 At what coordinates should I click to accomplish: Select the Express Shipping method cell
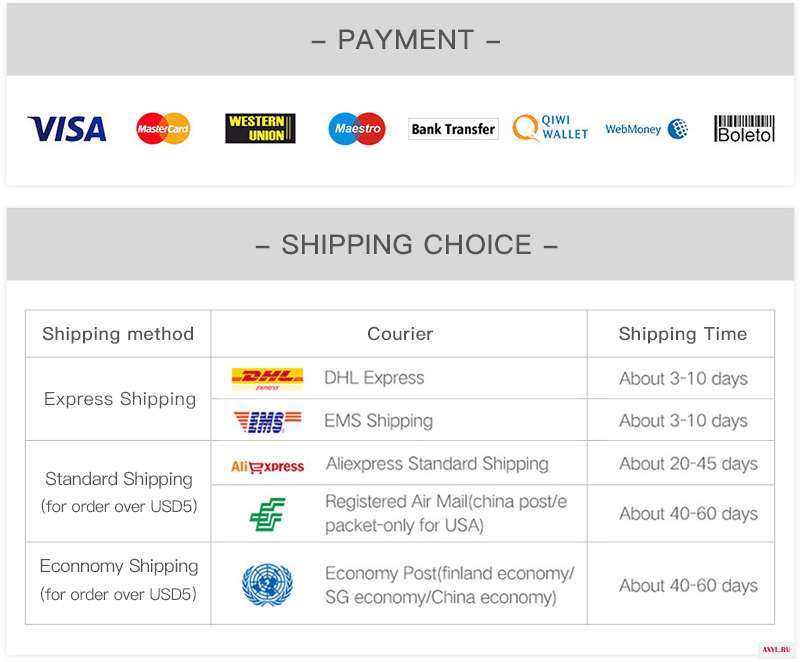click(118, 399)
